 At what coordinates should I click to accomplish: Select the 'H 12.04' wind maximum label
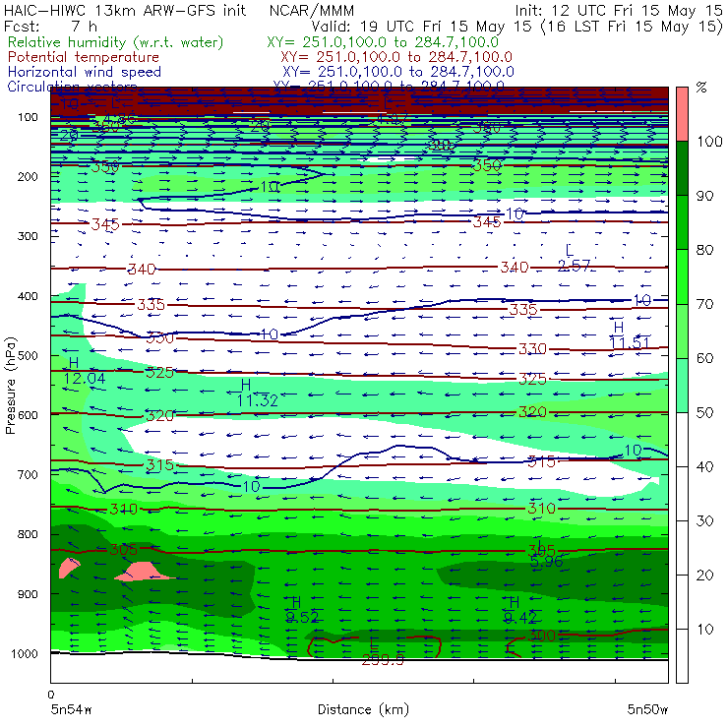(x=84, y=371)
